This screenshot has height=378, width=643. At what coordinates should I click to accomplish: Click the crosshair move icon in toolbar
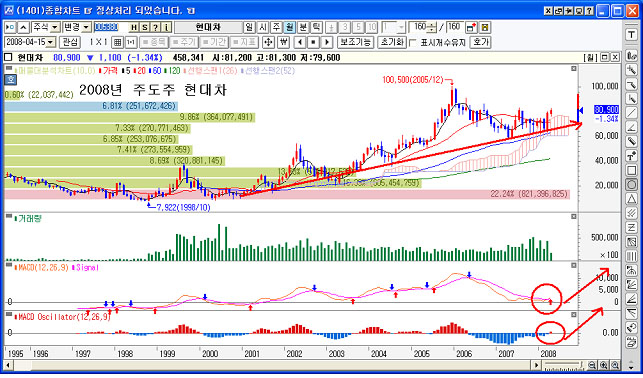(x=268, y=42)
